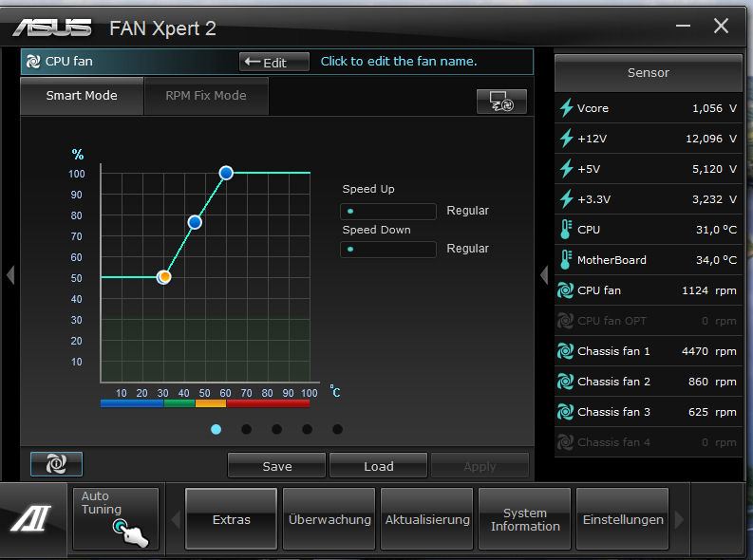Screen dimensions: 753x560
Task: Click Chassis fan 2 speed 860 rpm
Action: [712, 382]
